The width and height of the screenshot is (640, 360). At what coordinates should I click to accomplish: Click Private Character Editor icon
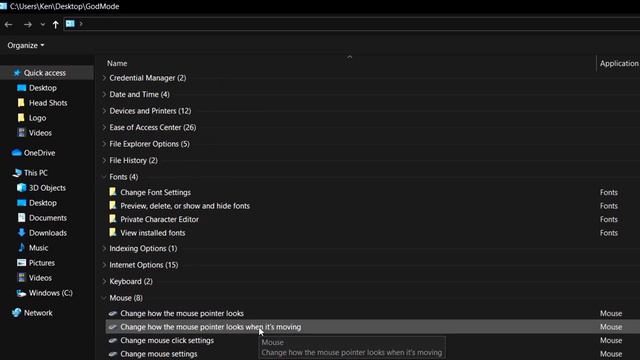click(x=113, y=219)
